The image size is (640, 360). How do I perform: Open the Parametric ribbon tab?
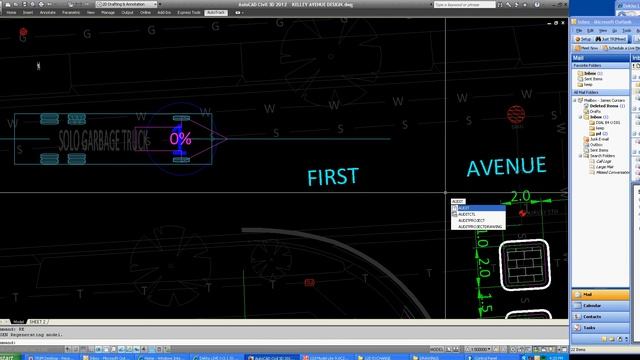pos(71,13)
